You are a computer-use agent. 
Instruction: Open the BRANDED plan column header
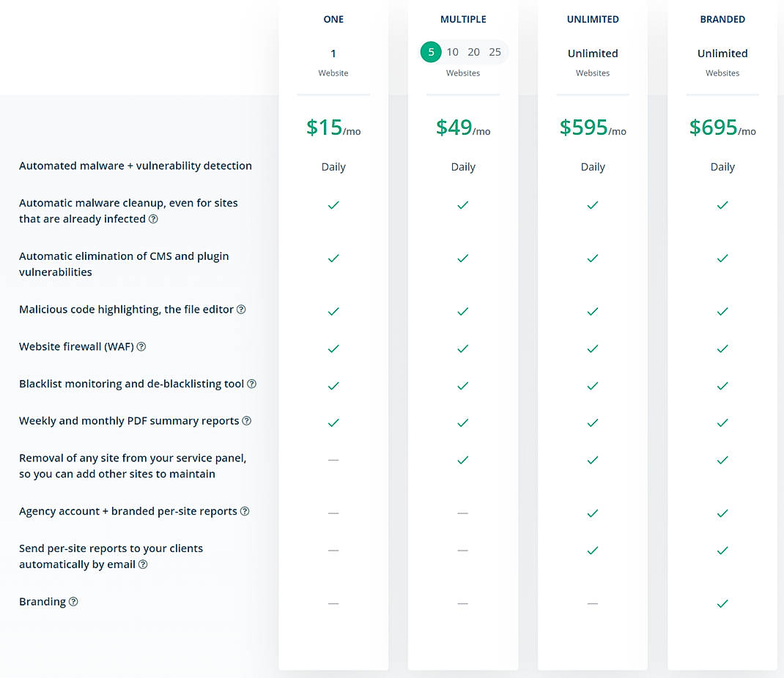coord(722,19)
